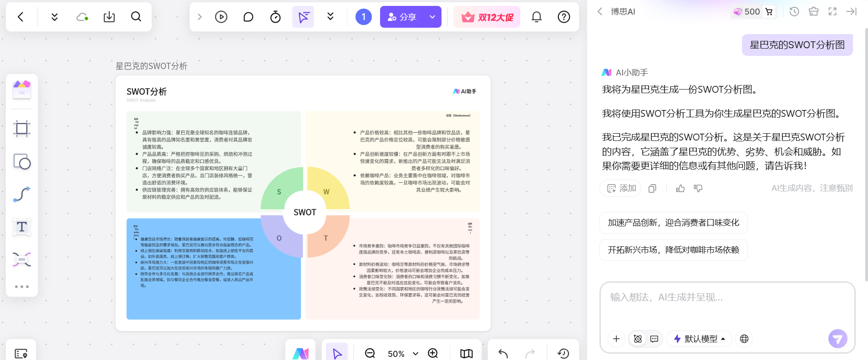The image size is (868, 360).
Task: Click the 星巴克的SWOT分析图 user message bubble
Action: click(x=797, y=45)
